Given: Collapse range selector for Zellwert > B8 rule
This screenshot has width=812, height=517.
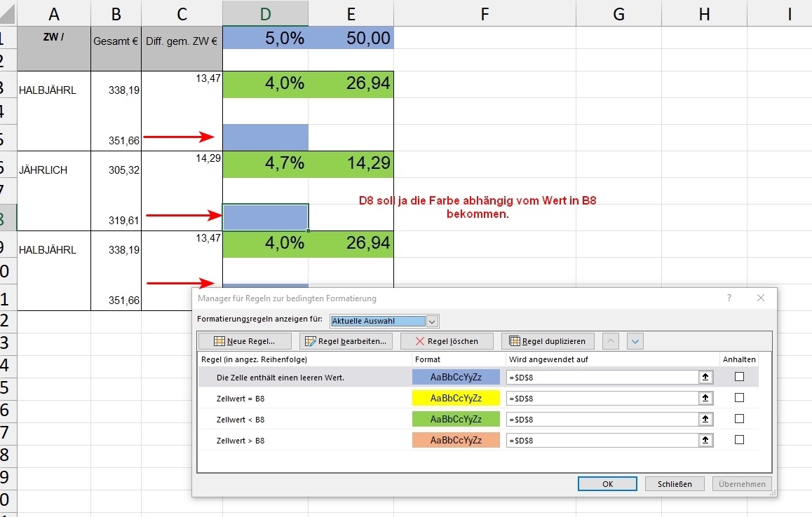Looking at the screenshot, I should click(705, 441).
